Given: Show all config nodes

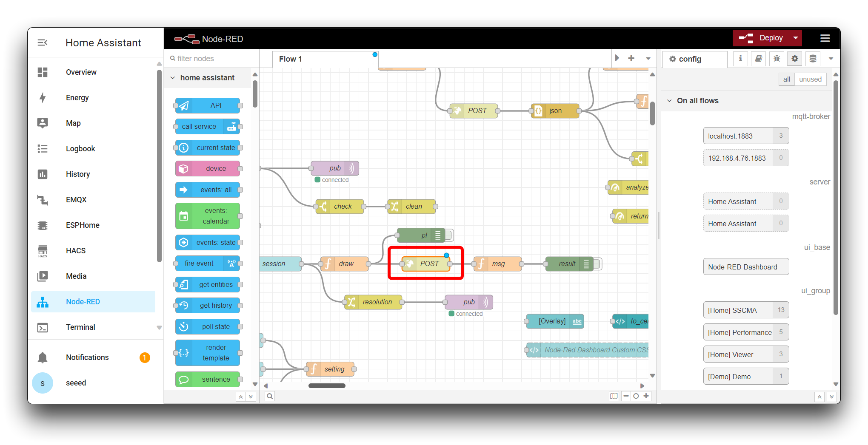Looking at the screenshot, I should click(786, 79).
